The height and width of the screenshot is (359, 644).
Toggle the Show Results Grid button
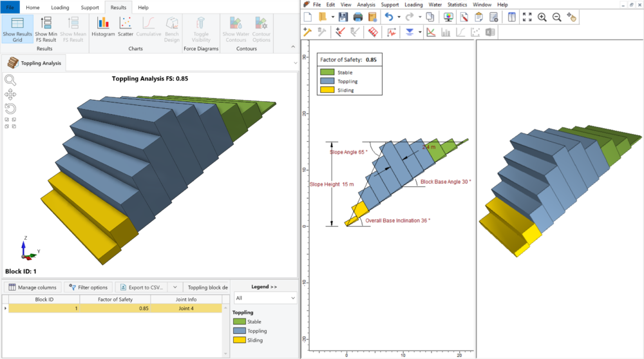pyautogui.click(x=17, y=29)
